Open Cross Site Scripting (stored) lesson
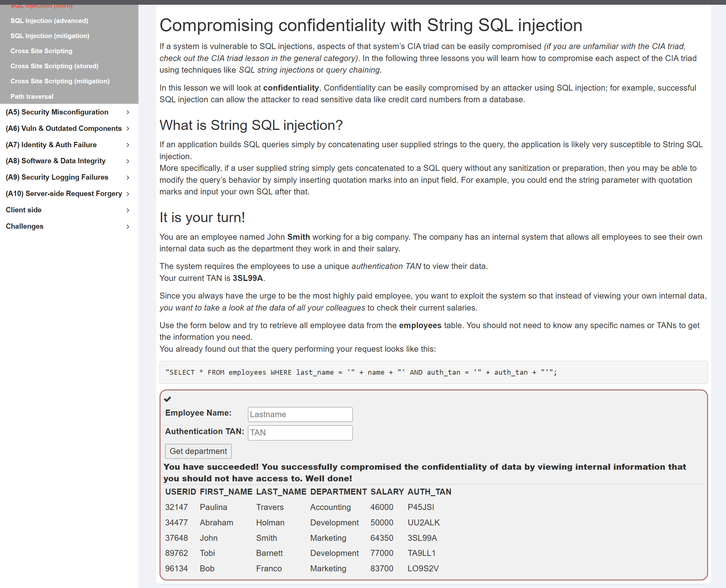 (54, 66)
